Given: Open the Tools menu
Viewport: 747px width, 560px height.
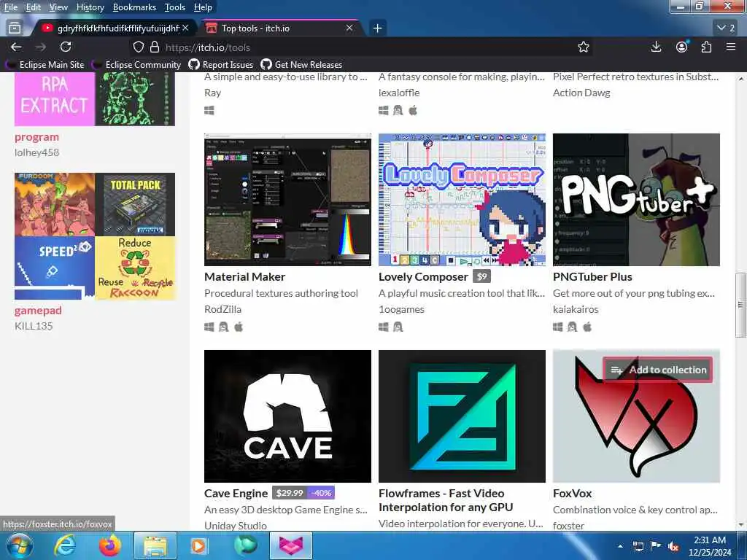Looking at the screenshot, I should pos(175,7).
